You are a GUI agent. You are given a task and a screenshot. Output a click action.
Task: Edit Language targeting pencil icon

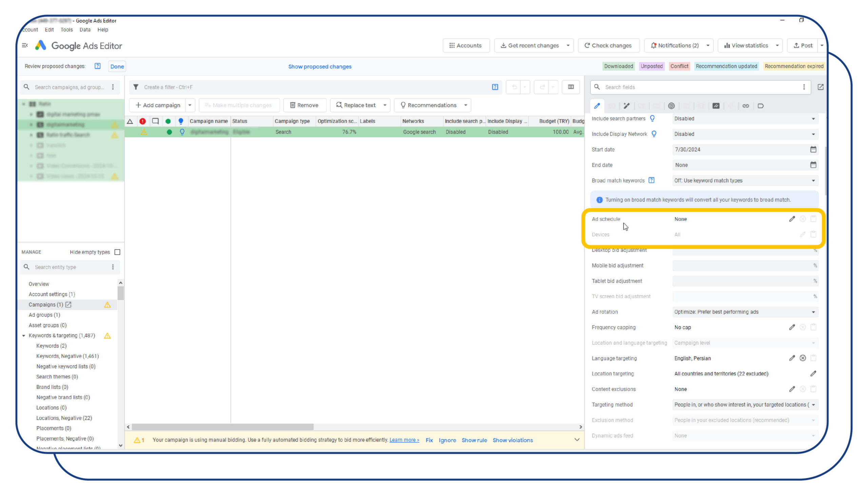coord(792,358)
